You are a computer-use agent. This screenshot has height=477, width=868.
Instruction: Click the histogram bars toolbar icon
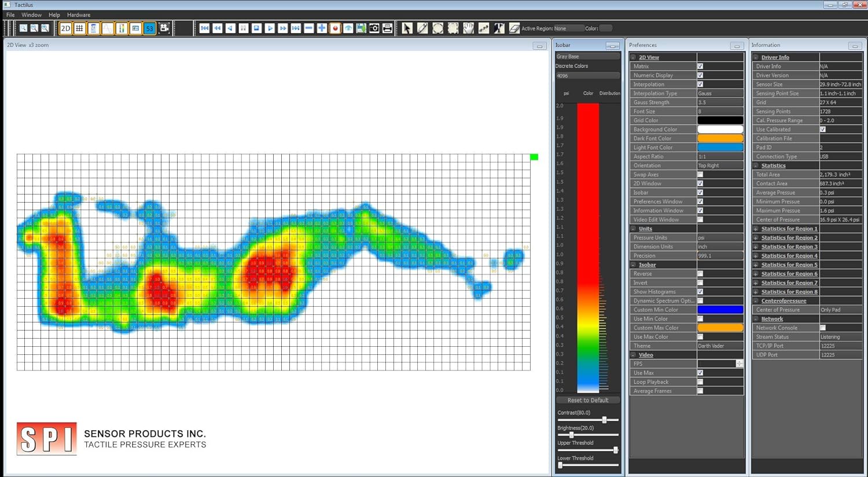click(x=122, y=28)
